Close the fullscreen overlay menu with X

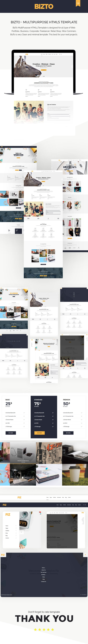[x=85, y=555]
